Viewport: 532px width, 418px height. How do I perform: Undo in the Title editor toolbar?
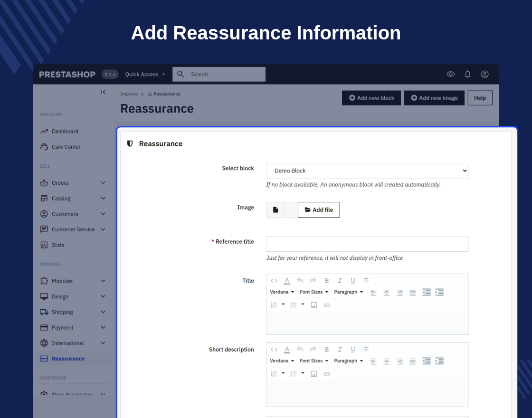300,281
